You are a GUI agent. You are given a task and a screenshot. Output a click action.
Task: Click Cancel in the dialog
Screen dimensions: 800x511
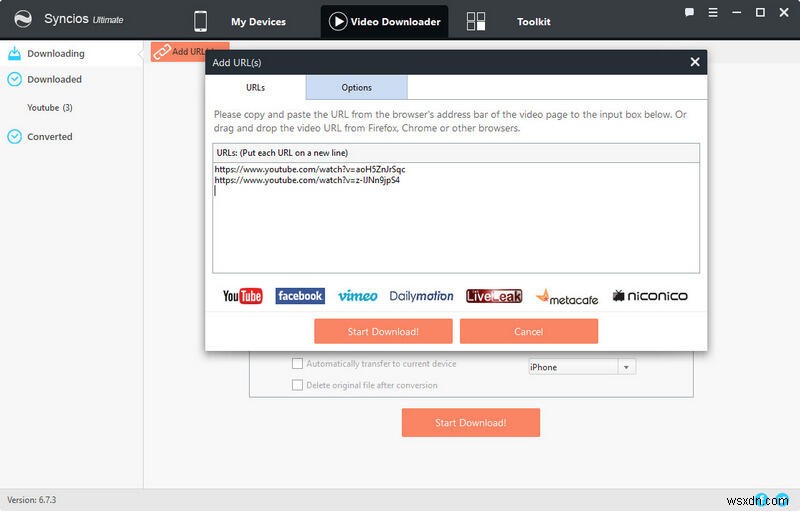529,331
